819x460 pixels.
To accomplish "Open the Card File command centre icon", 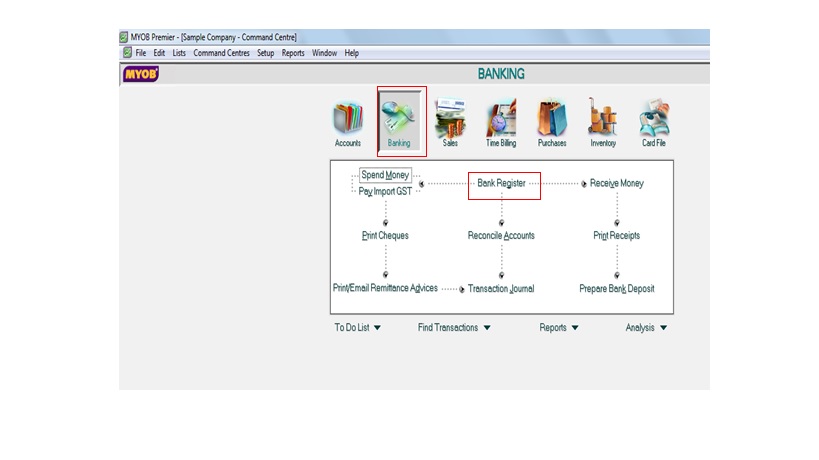I will click(x=654, y=123).
